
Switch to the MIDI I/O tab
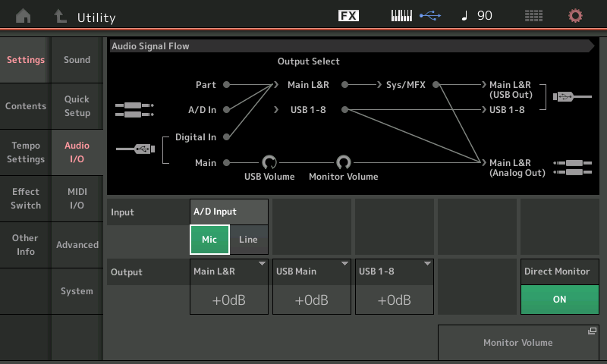coord(77,199)
